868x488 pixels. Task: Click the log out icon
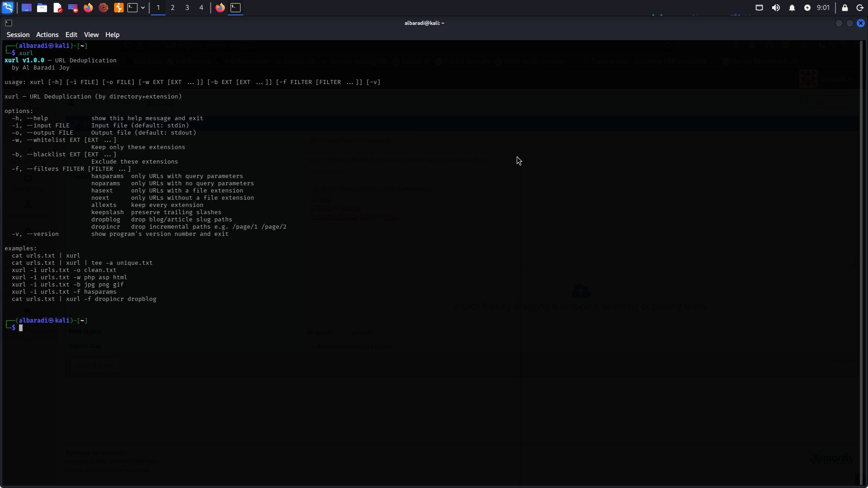(860, 8)
